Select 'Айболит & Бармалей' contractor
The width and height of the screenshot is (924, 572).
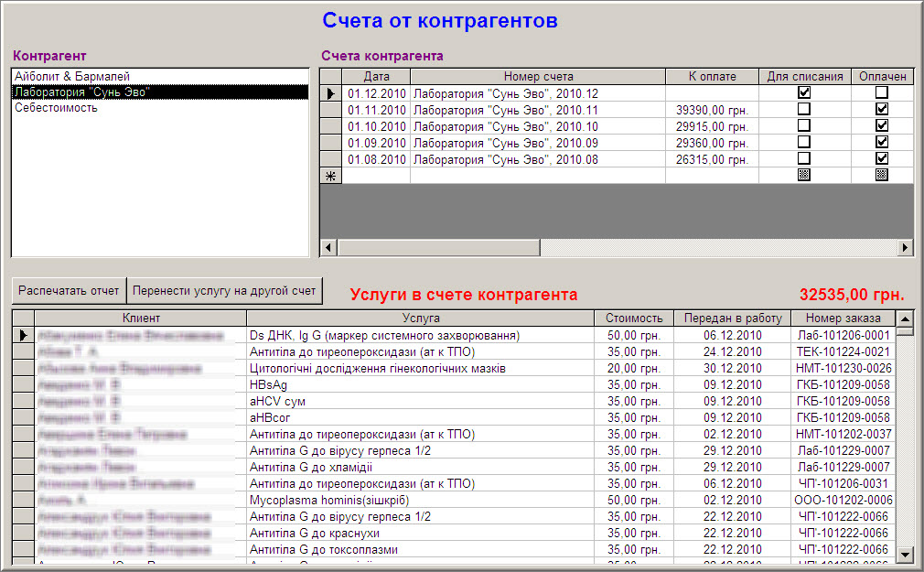(73, 76)
